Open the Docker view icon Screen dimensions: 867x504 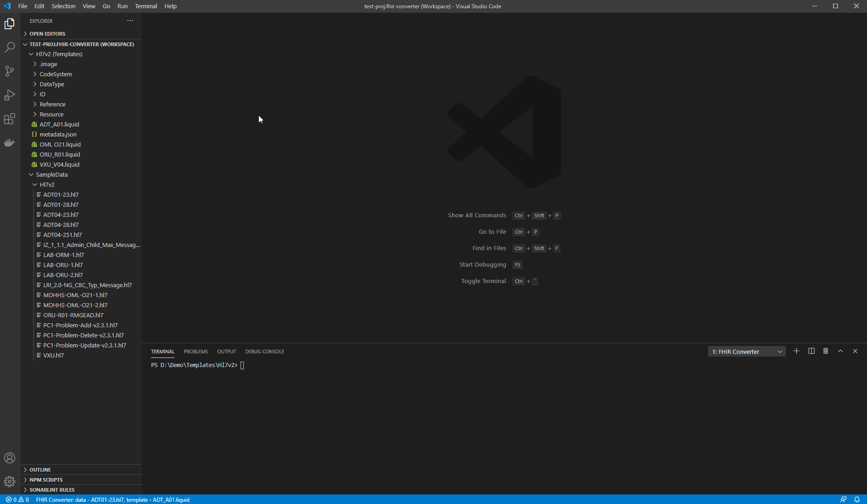[x=10, y=143]
